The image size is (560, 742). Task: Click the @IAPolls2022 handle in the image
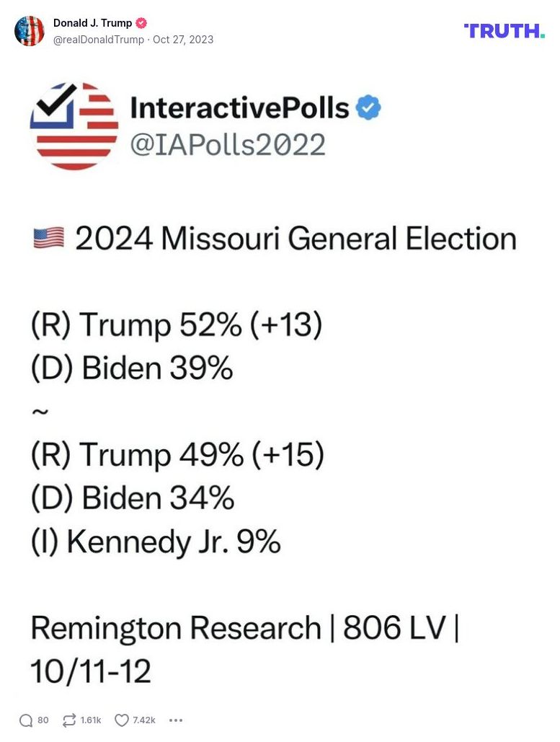(x=227, y=145)
